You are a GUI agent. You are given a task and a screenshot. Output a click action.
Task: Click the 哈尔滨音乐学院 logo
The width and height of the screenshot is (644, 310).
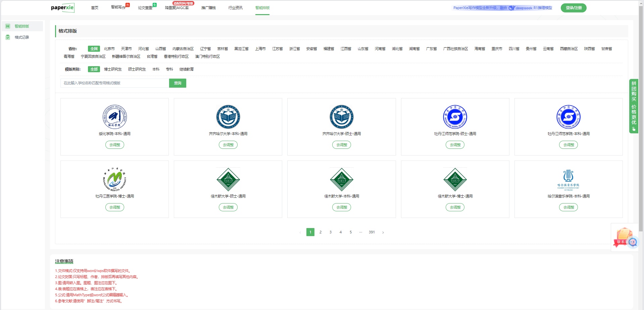coord(568,180)
